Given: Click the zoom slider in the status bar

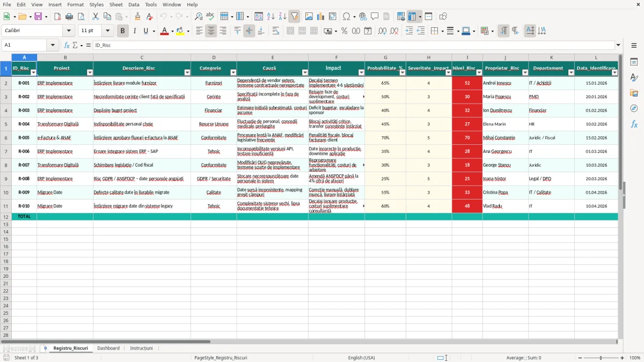Looking at the screenshot, I should 601,358.
